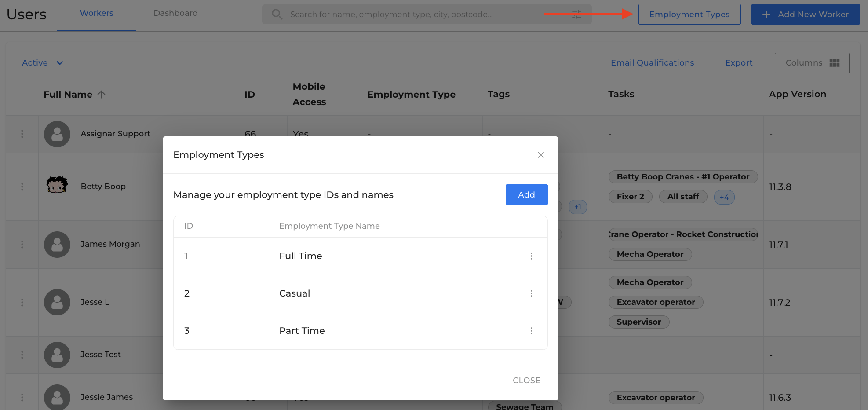Click the Crane Operator - Rocket Construction task chip
The height and width of the screenshot is (410, 868).
683,234
